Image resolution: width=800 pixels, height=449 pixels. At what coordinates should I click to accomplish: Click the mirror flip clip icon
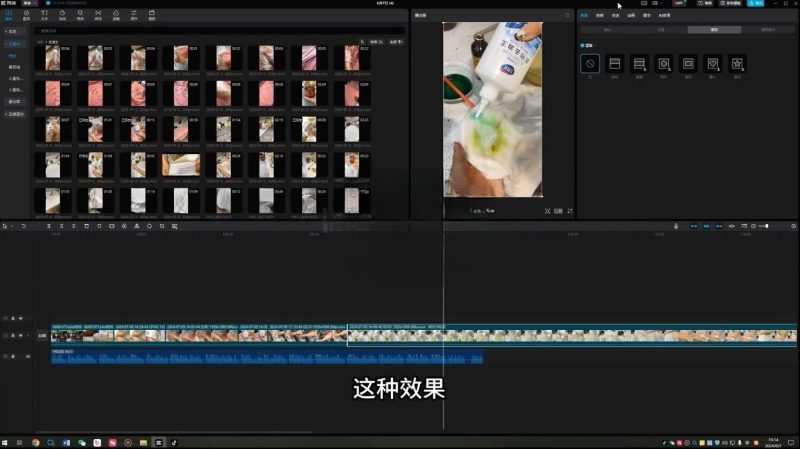pyautogui.click(x=137, y=226)
